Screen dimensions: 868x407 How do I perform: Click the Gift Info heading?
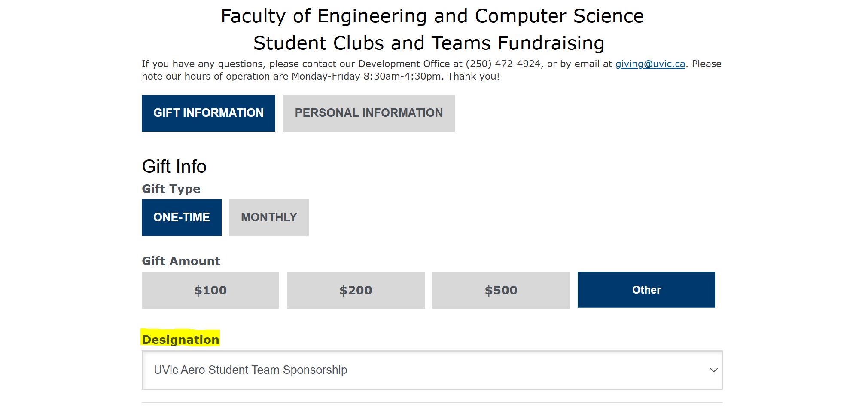coord(174,166)
